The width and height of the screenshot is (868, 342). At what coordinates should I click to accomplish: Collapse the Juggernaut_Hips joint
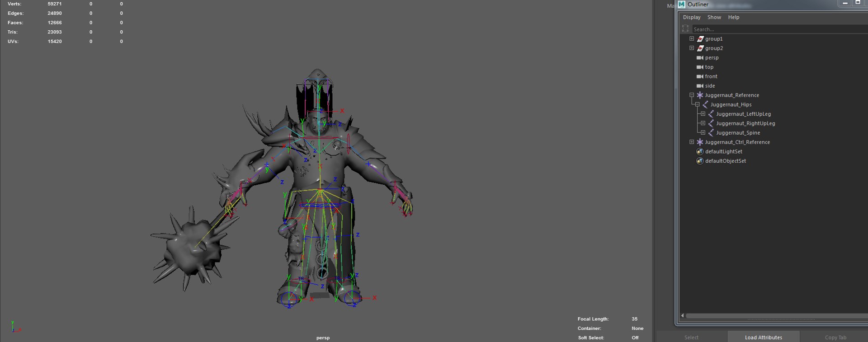coord(698,104)
